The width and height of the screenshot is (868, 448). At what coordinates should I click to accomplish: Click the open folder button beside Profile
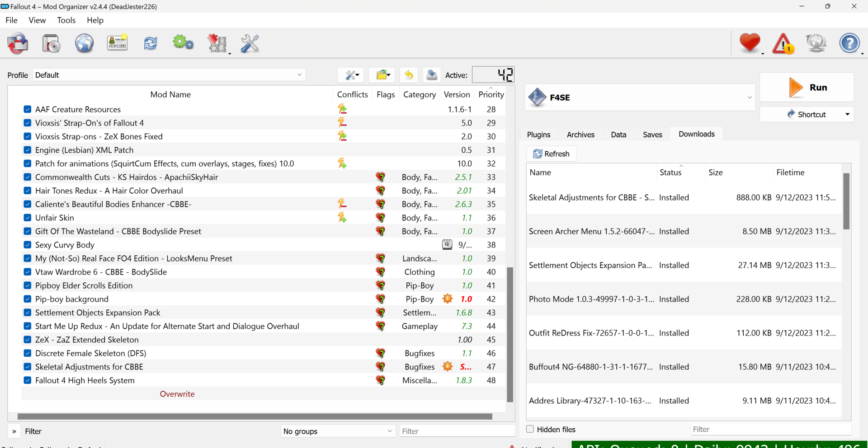tap(382, 75)
